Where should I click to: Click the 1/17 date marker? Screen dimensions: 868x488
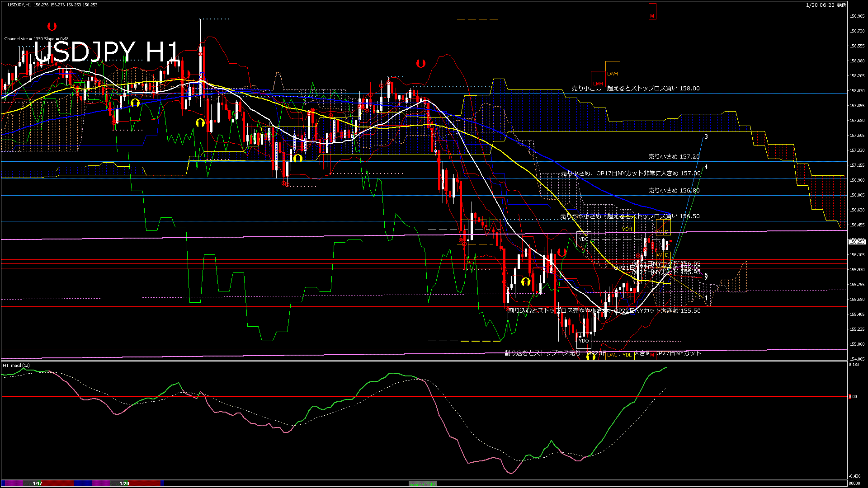pyautogui.click(x=38, y=483)
